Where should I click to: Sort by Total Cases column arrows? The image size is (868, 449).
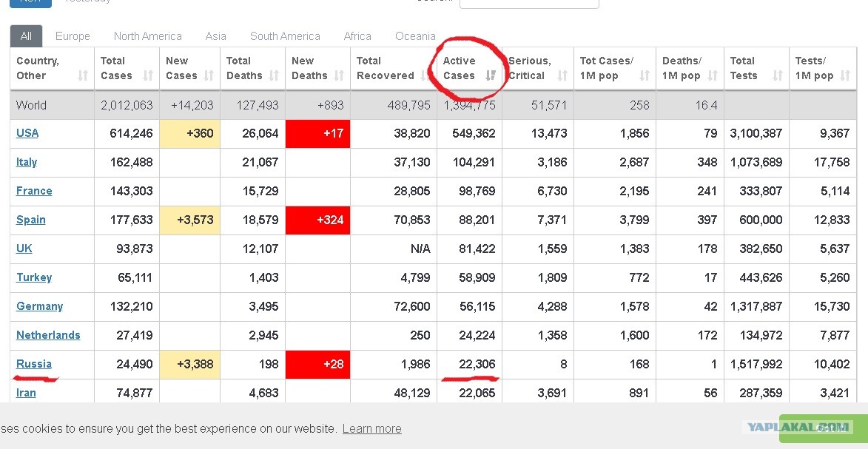148,76
